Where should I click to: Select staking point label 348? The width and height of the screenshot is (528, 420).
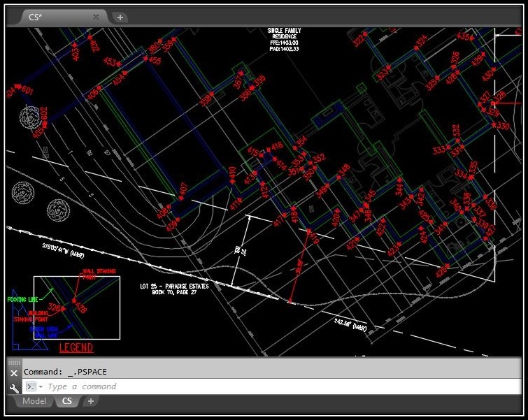[344, 170]
